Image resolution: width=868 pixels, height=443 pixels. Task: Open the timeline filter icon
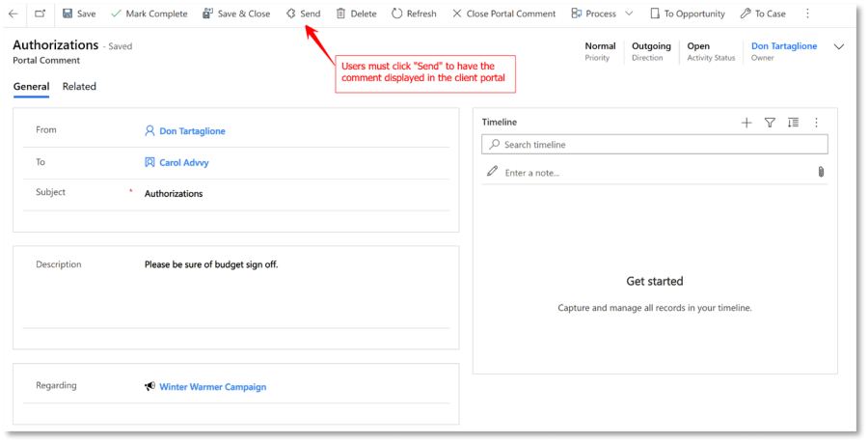770,123
